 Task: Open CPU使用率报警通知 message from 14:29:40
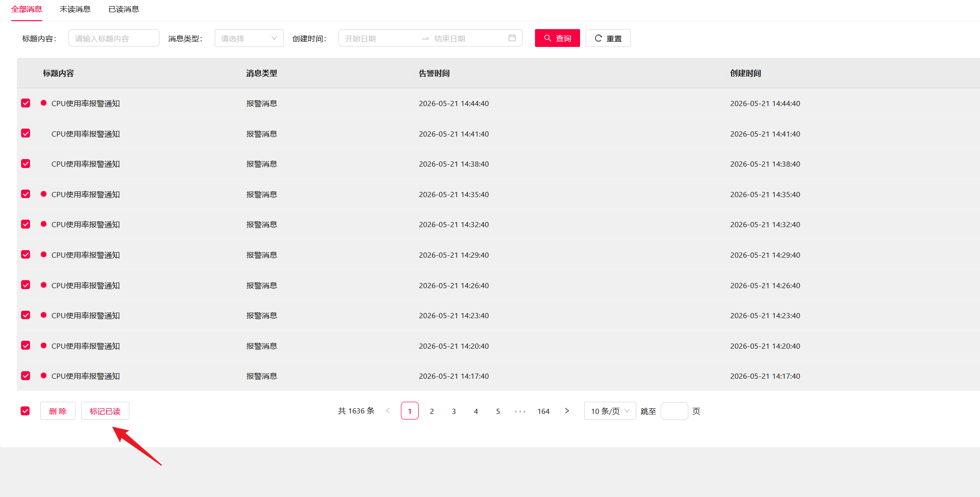click(86, 255)
